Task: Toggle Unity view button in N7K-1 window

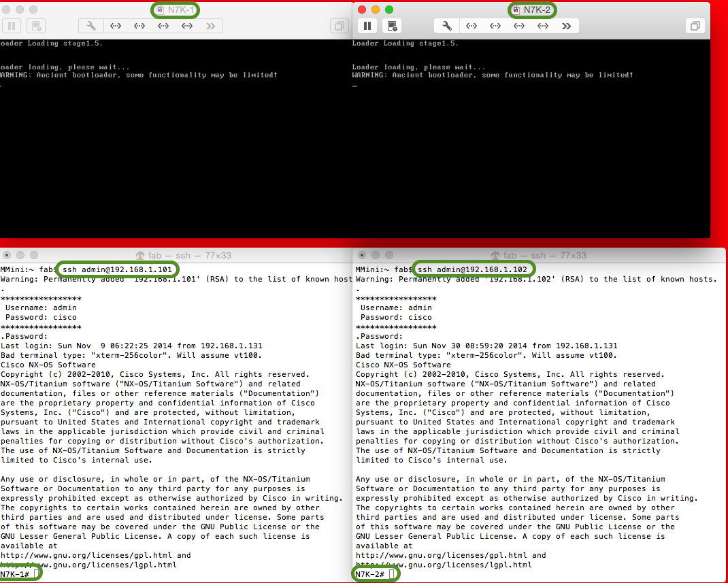Action: (x=340, y=26)
